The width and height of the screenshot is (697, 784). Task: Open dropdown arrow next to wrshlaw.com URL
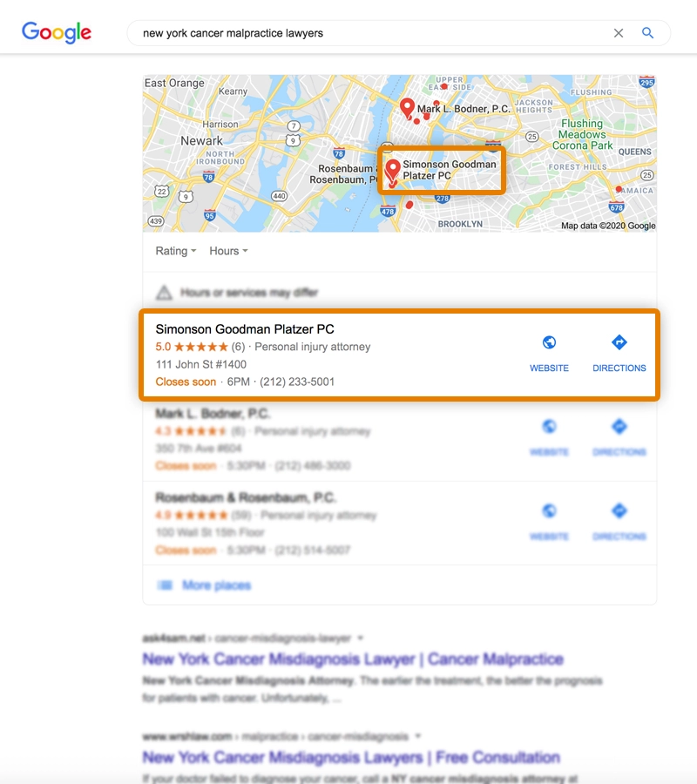418,736
